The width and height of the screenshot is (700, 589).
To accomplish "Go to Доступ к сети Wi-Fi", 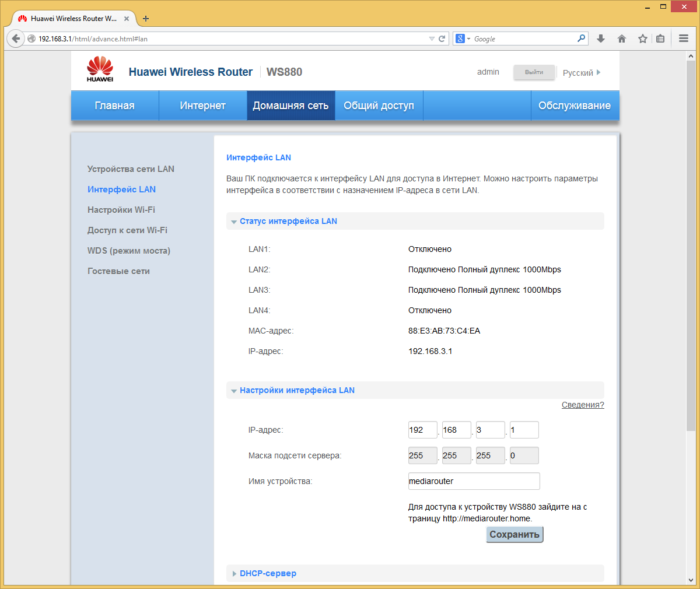I will [x=127, y=230].
